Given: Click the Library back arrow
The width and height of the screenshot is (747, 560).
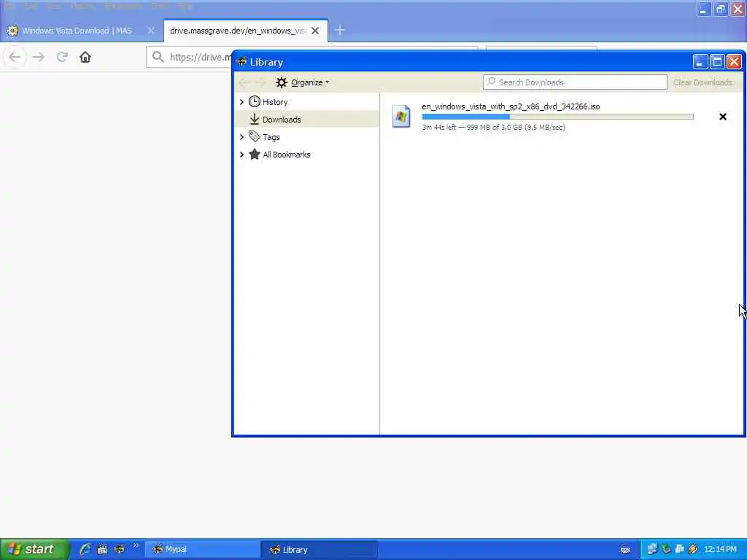Looking at the screenshot, I should 245,82.
